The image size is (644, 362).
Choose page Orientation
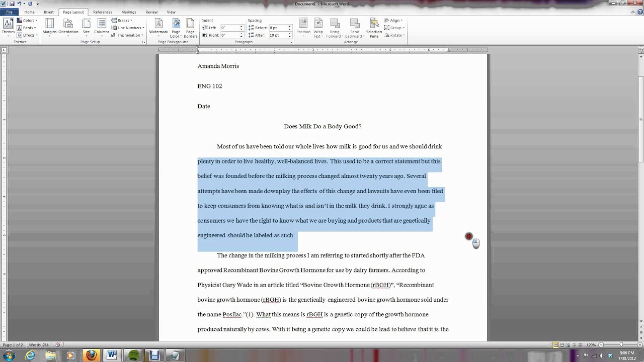point(68,27)
